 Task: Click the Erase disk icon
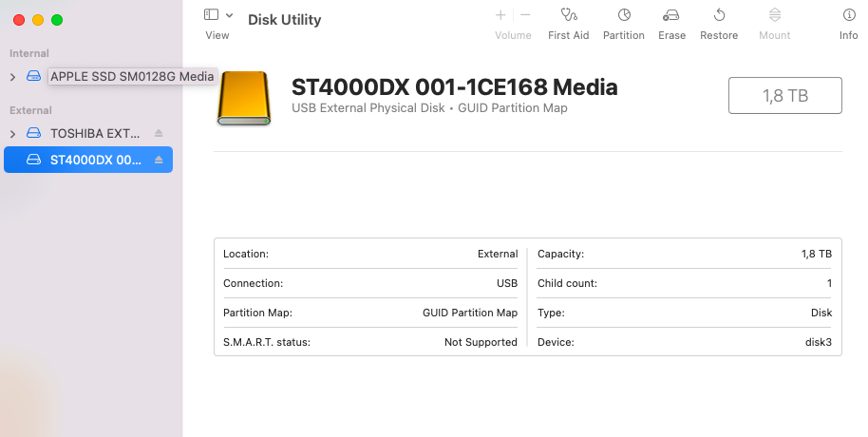click(671, 15)
